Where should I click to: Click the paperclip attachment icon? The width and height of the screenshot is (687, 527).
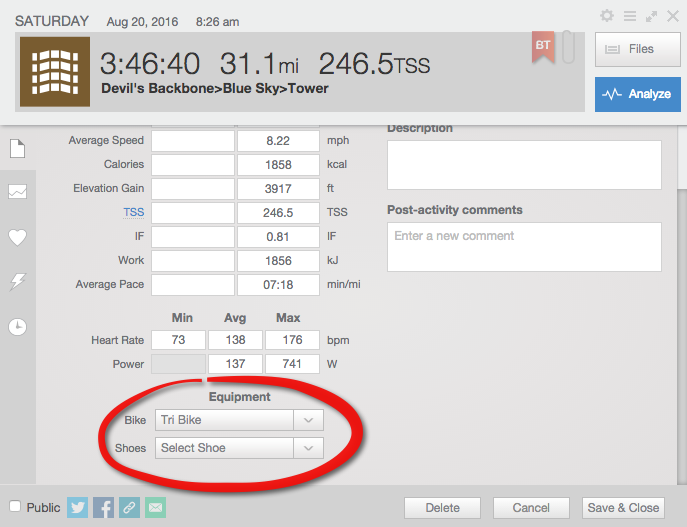(x=568, y=47)
